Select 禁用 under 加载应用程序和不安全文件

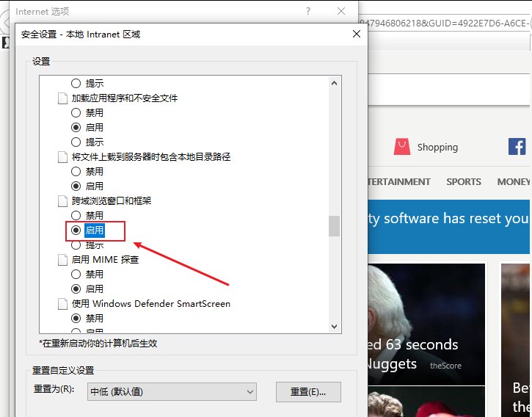76,113
